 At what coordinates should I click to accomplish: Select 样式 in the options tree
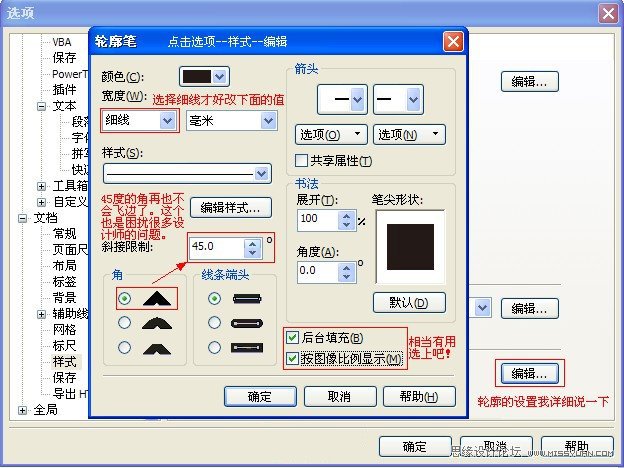(x=64, y=362)
